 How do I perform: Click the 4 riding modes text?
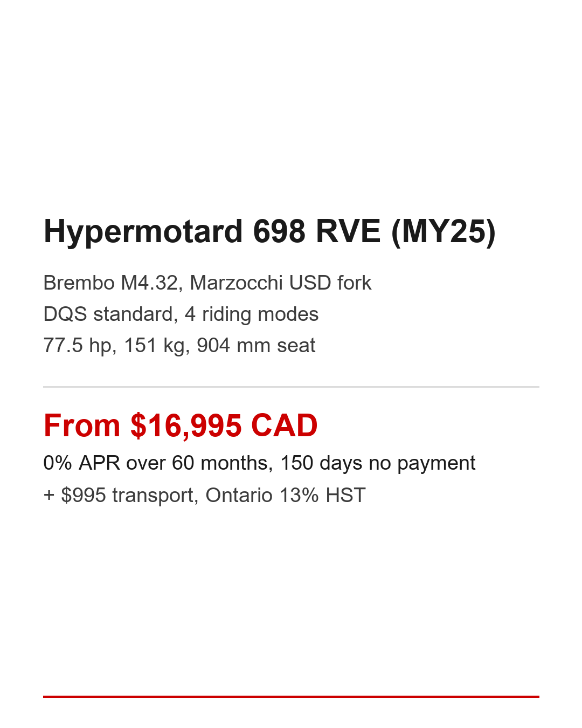[x=251, y=314]
